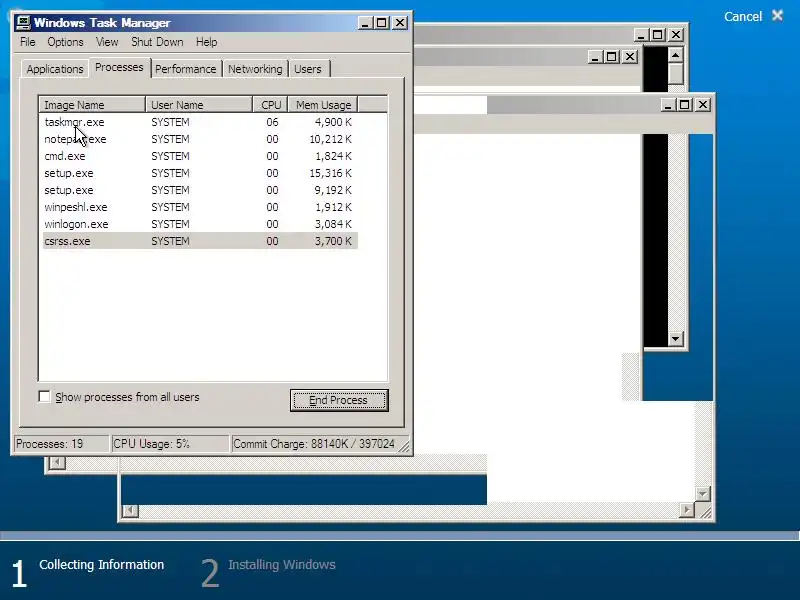Minimize the front-right background window

point(668,105)
